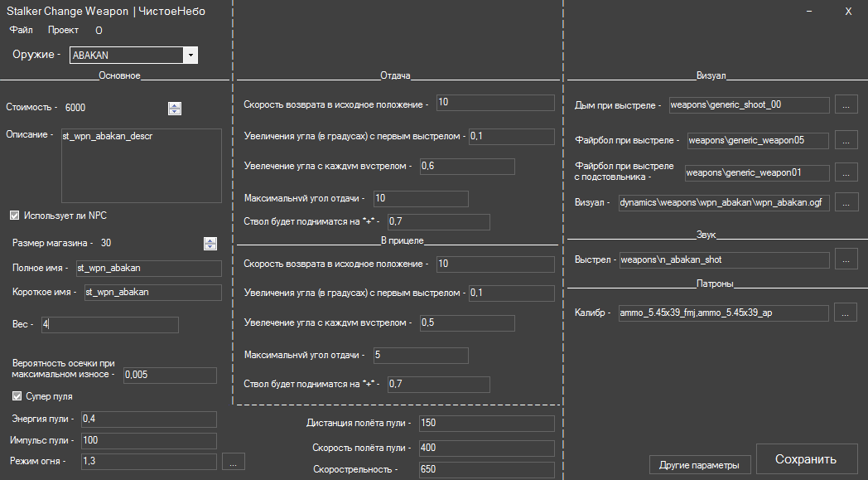868x480 pixels.
Task: Click Ствол будет подниматся field under В прицеле
Action: pyautogui.click(x=438, y=384)
